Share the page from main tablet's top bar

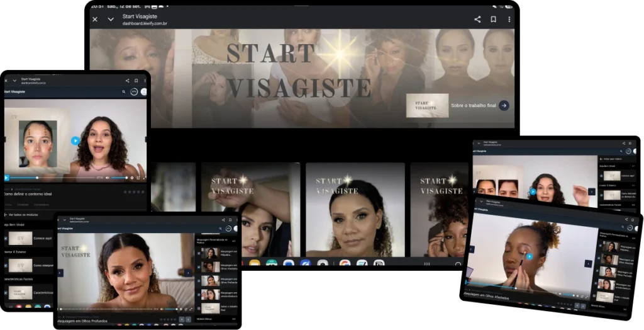pos(477,20)
